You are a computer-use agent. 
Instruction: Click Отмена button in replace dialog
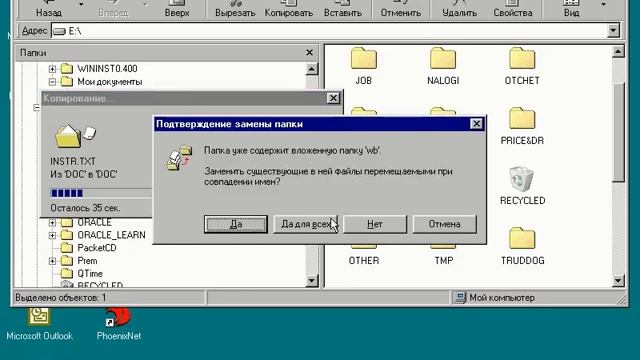(x=444, y=224)
